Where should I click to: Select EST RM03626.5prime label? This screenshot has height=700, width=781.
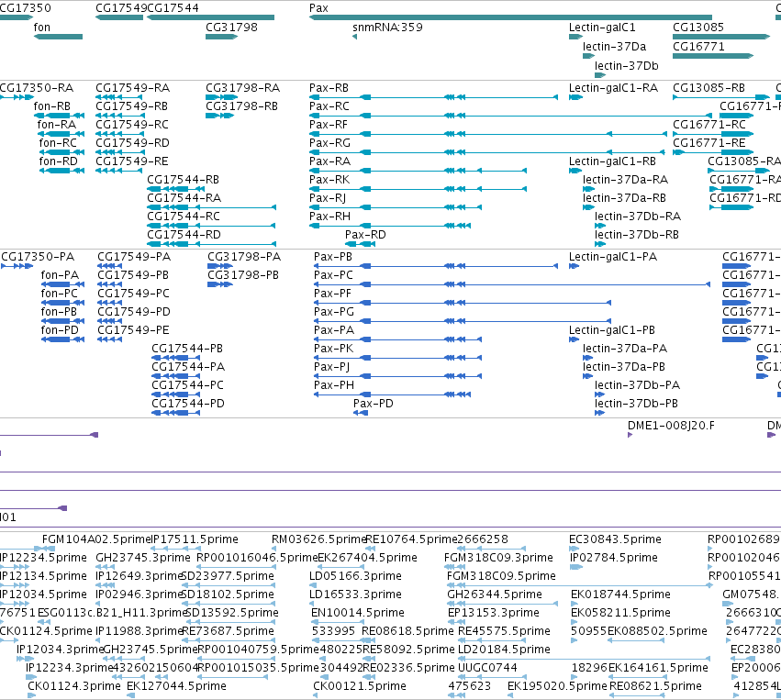pyautogui.click(x=319, y=539)
